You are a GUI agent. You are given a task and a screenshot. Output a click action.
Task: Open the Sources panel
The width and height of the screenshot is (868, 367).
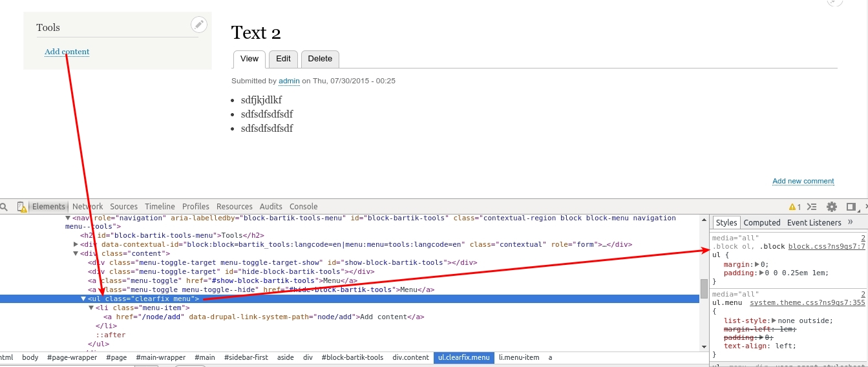[x=123, y=207]
